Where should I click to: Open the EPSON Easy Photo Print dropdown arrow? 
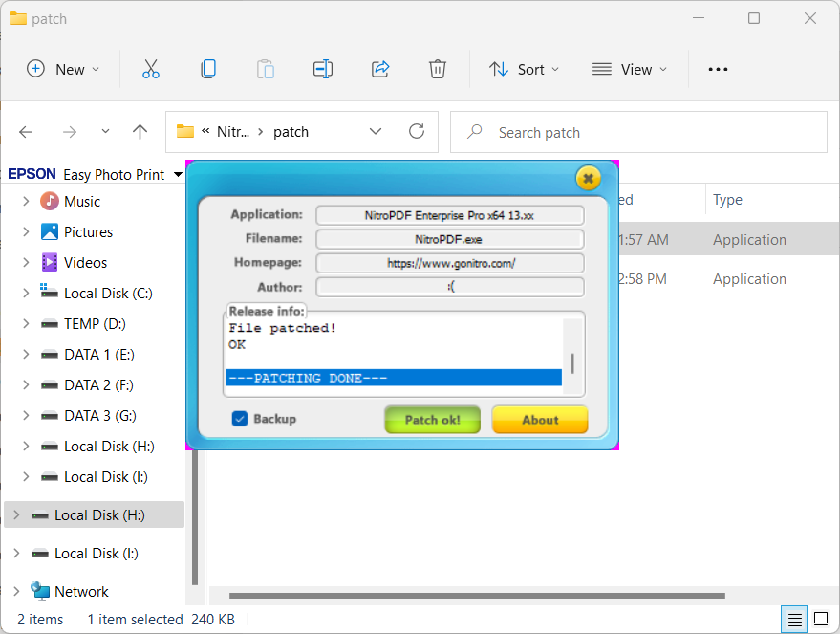pyautogui.click(x=178, y=175)
